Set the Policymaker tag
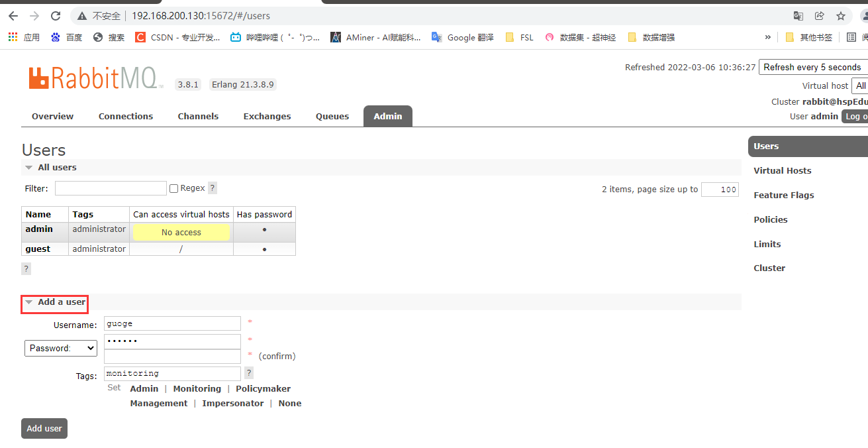 [x=263, y=389]
